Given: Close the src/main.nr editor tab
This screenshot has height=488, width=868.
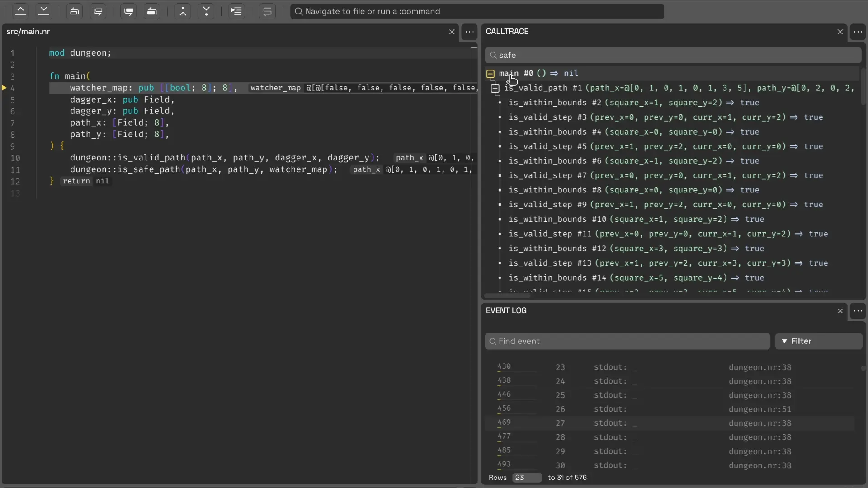Looking at the screenshot, I should coord(451,32).
